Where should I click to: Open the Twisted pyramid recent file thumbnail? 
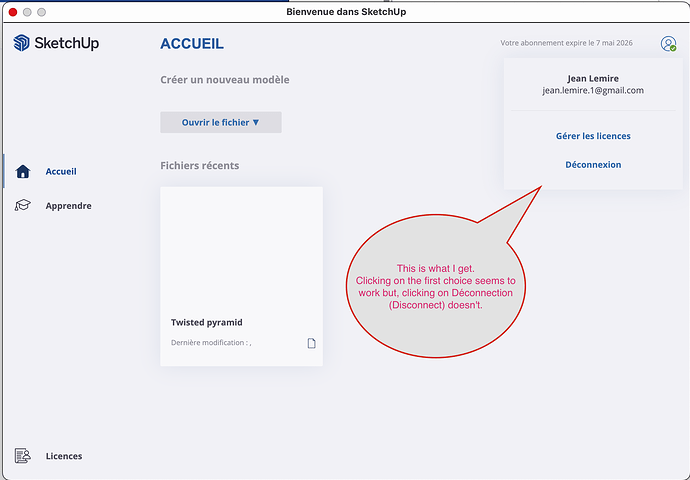(x=242, y=276)
